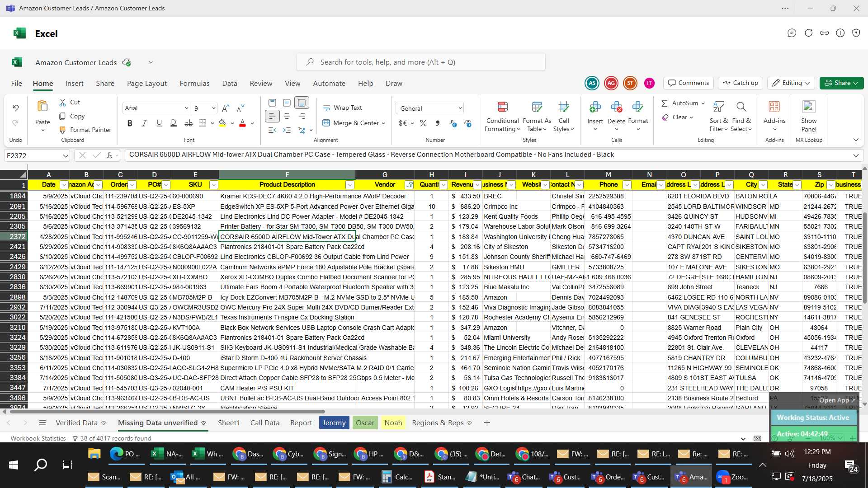Screen dimensions: 868x488
Task: Click the Cut scissors icon
Action: click(x=62, y=103)
